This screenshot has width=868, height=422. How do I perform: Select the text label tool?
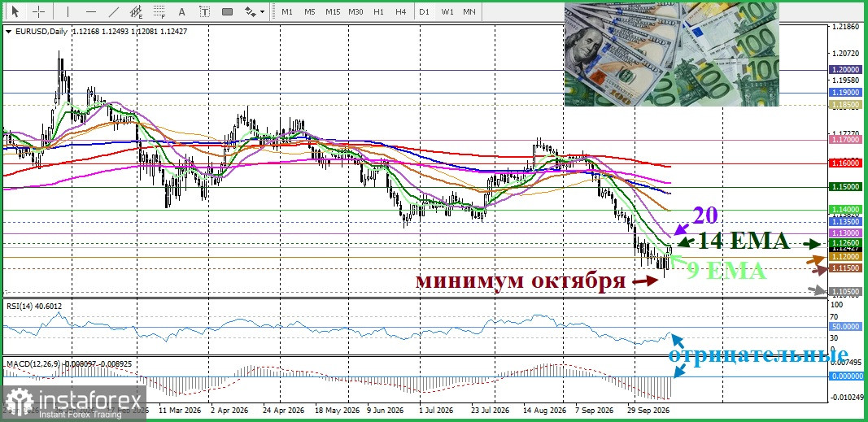205,11
